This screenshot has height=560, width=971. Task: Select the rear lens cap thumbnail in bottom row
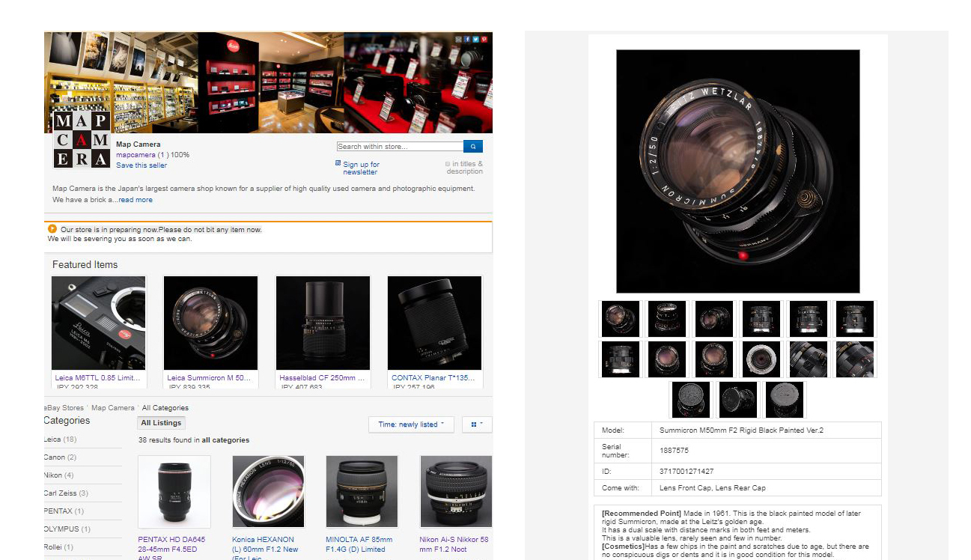tap(785, 400)
